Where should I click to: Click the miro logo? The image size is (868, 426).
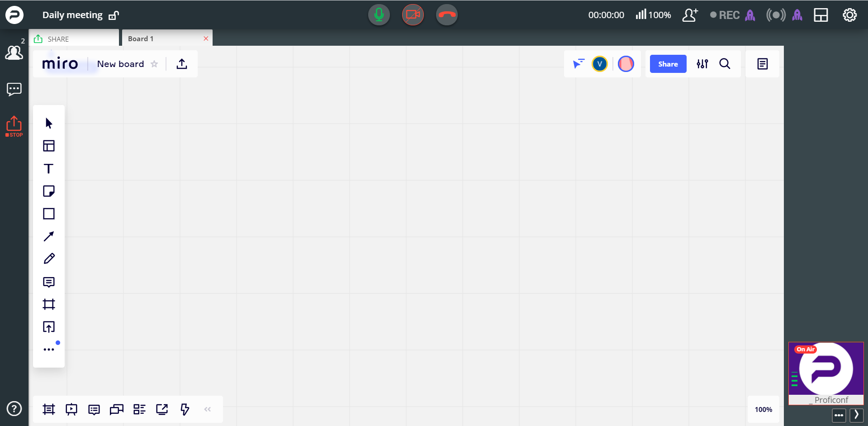pos(60,63)
